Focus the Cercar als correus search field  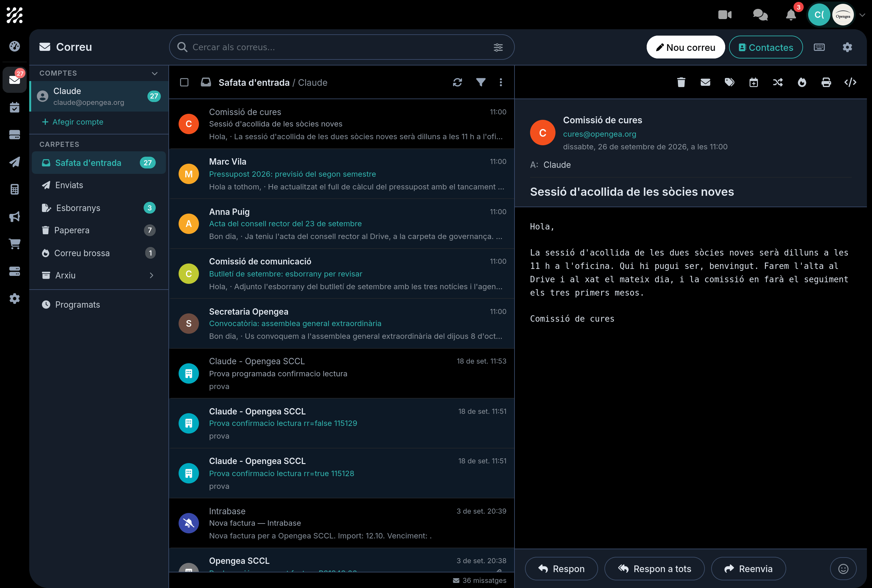point(342,47)
